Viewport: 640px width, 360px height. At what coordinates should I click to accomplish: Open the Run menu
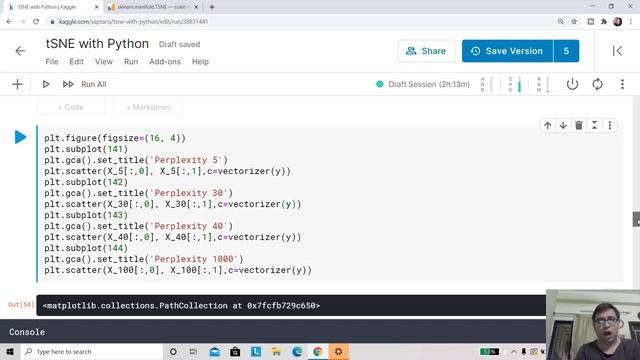pos(131,62)
